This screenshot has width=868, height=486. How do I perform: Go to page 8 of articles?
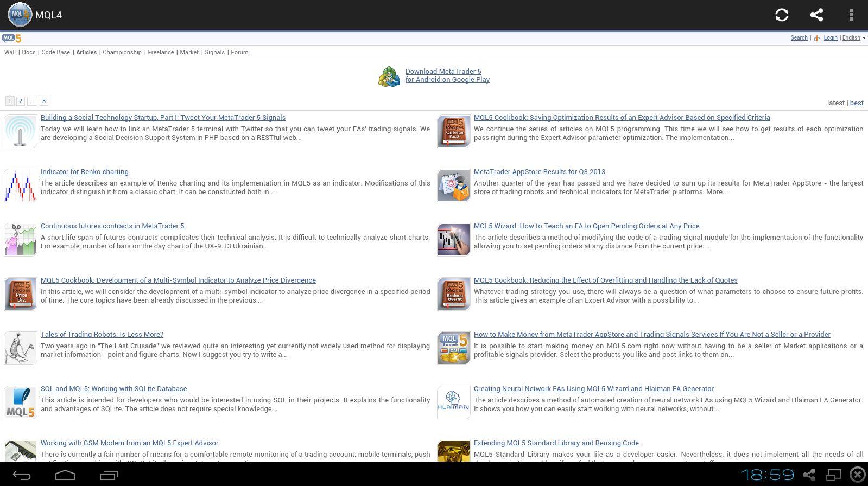(44, 101)
